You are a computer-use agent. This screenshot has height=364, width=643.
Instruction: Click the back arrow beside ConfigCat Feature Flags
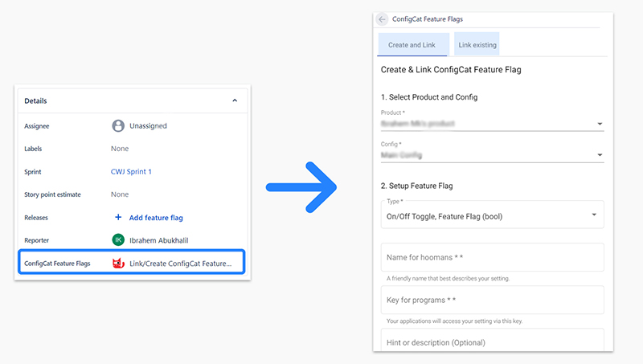tap(382, 19)
